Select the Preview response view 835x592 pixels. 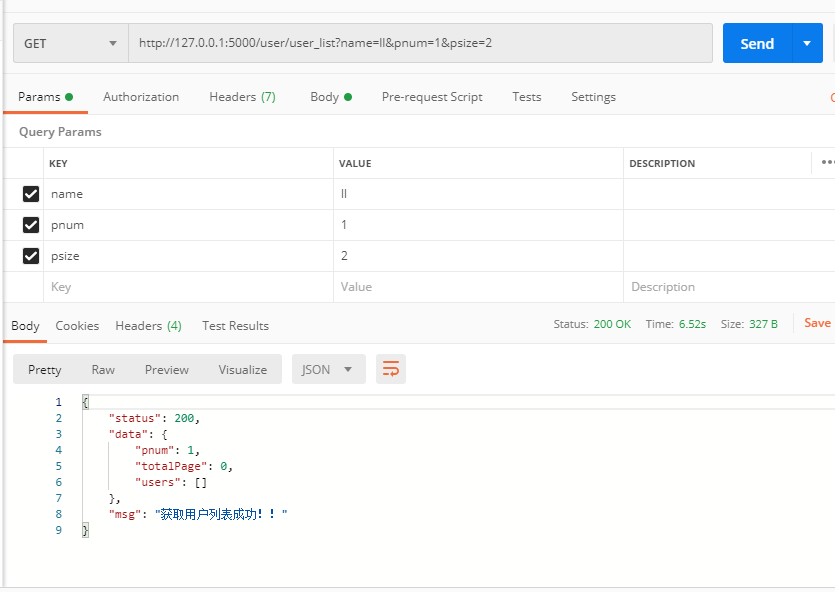coord(167,369)
